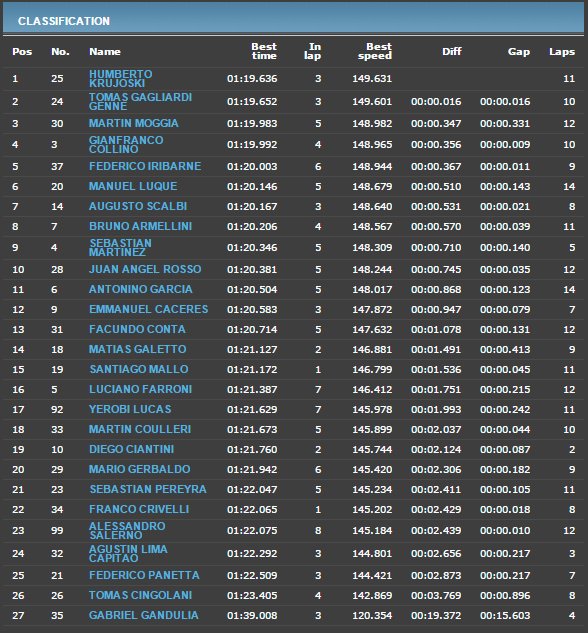Open driver Humberto Krujoski's name link
Screen dimensions: 588x633
(121, 79)
